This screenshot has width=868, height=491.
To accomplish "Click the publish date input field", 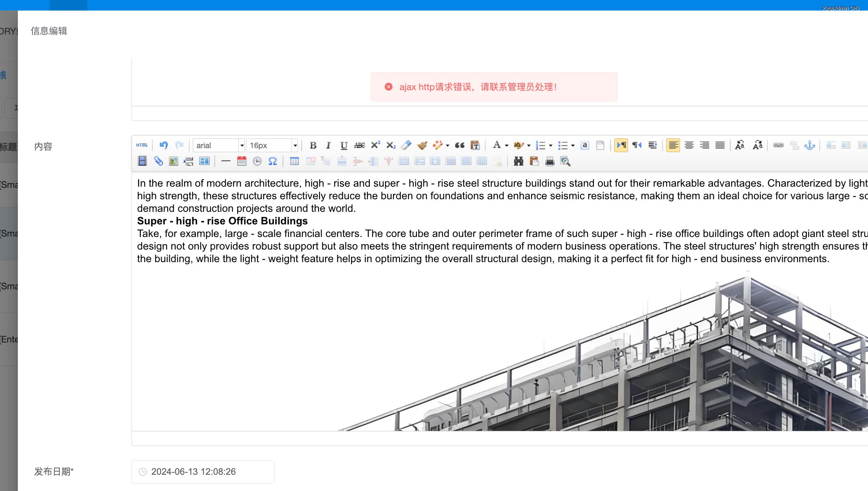I will click(203, 472).
